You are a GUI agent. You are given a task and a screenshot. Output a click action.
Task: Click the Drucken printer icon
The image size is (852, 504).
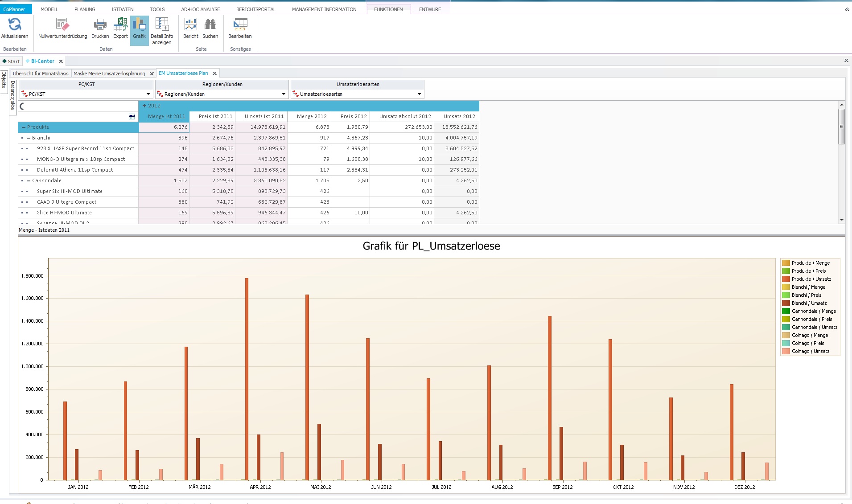coord(100,25)
